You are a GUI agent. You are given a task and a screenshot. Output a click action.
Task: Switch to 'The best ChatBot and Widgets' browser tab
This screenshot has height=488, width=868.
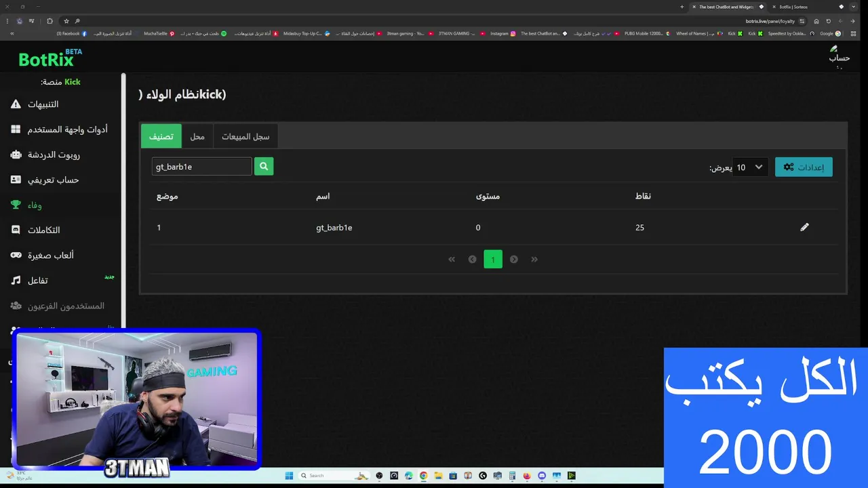[x=727, y=7]
